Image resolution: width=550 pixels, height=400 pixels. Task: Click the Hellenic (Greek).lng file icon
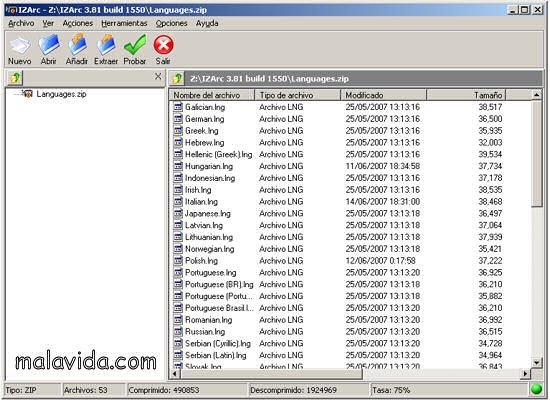point(178,154)
